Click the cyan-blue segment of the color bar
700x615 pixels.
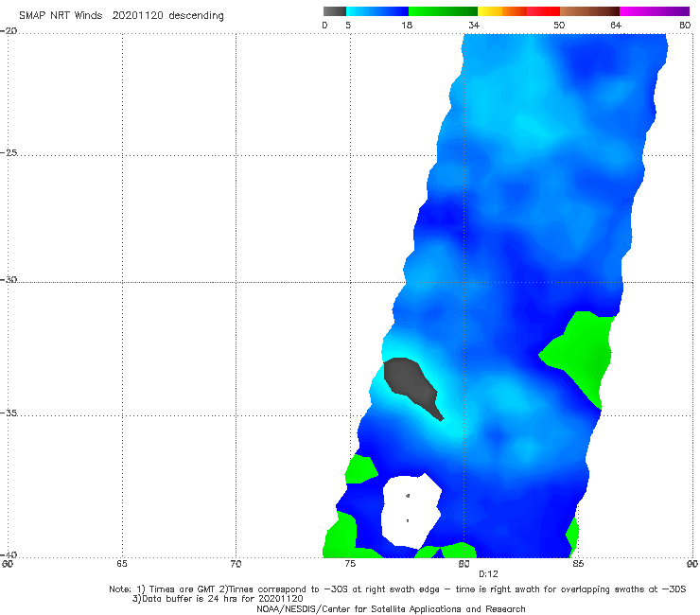point(377,11)
